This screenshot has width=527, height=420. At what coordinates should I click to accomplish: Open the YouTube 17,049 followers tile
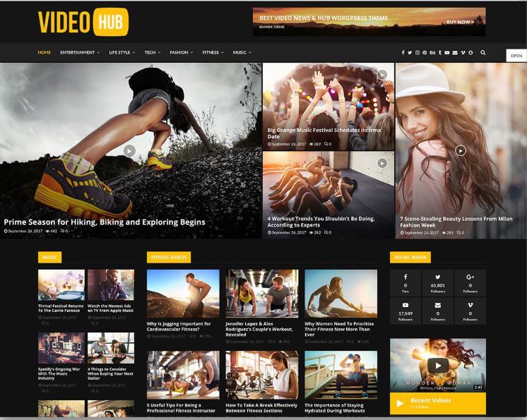click(x=405, y=311)
